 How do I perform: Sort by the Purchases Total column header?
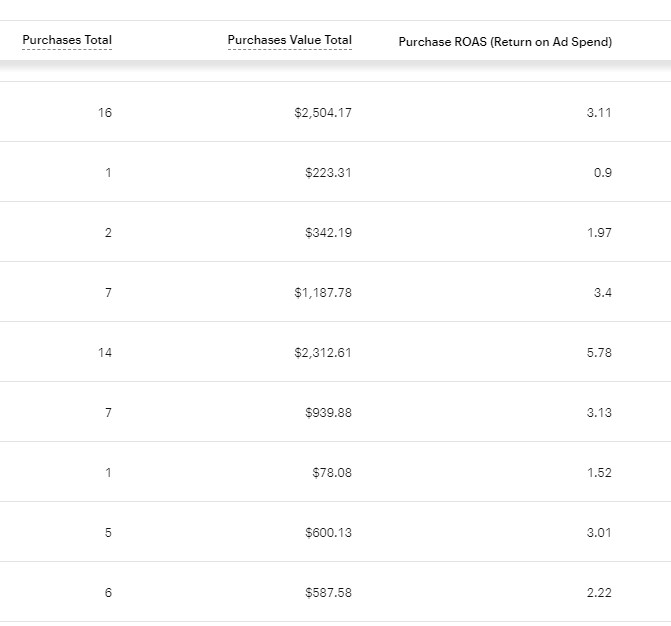tap(67, 41)
